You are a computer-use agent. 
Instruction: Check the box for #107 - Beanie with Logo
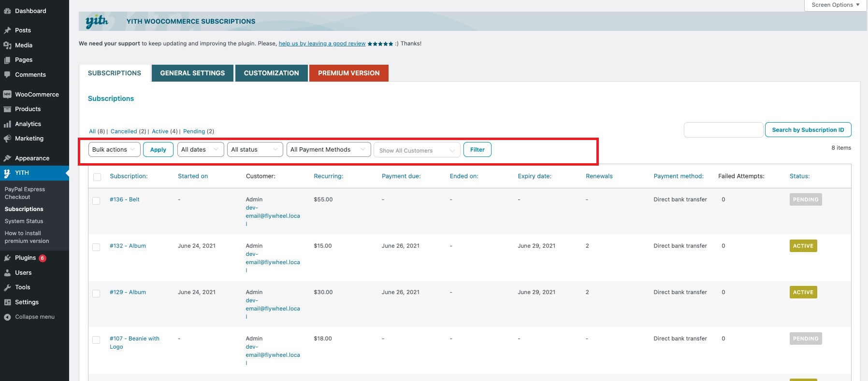pyautogui.click(x=96, y=339)
